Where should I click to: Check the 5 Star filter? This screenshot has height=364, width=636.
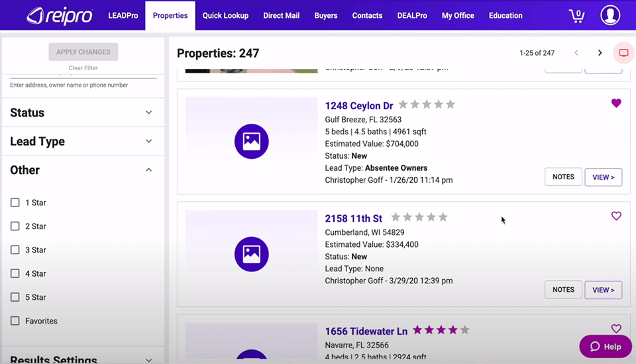pyautogui.click(x=15, y=297)
